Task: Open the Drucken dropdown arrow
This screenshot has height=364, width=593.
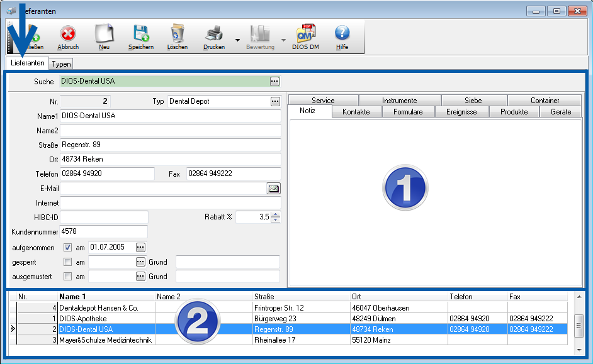Action: pyautogui.click(x=237, y=40)
